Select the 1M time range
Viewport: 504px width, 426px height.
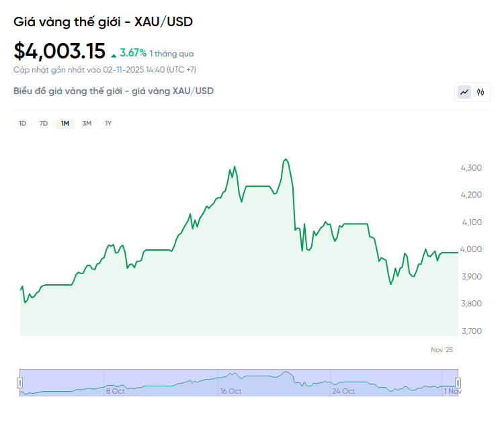pos(65,123)
